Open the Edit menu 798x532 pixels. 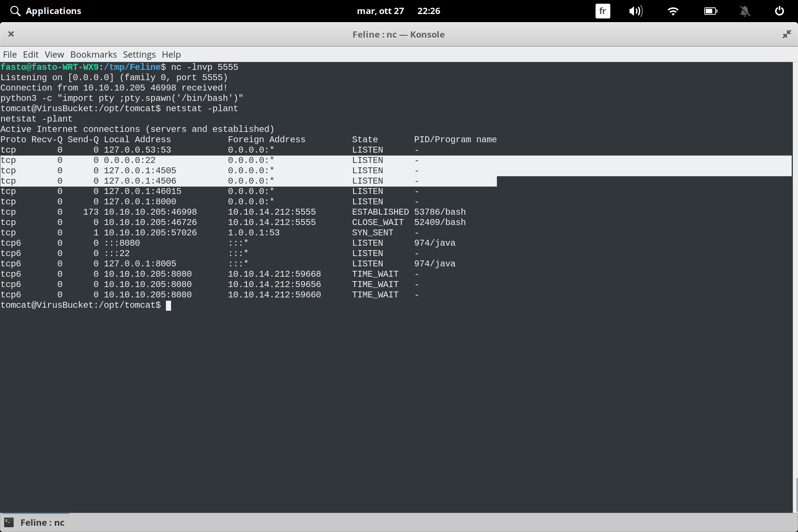click(x=31, y=54)
